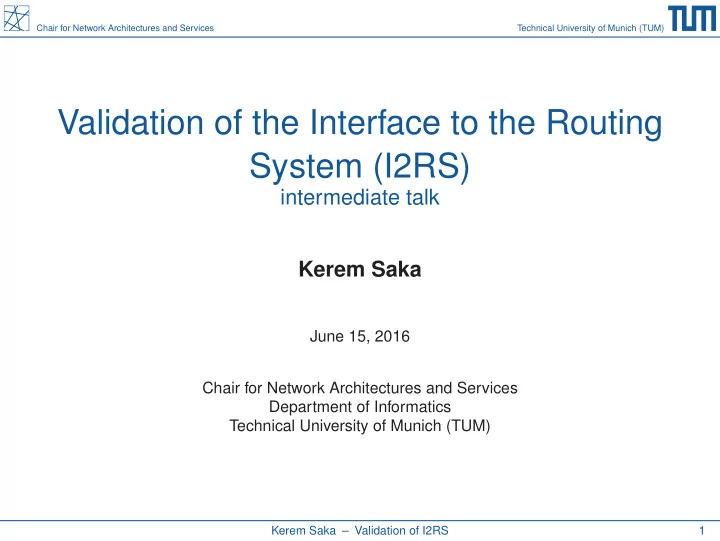720x541 pixels.
Task: Click body line 'Technical University of Munich (TUM)'
Action: pos(360,426)
